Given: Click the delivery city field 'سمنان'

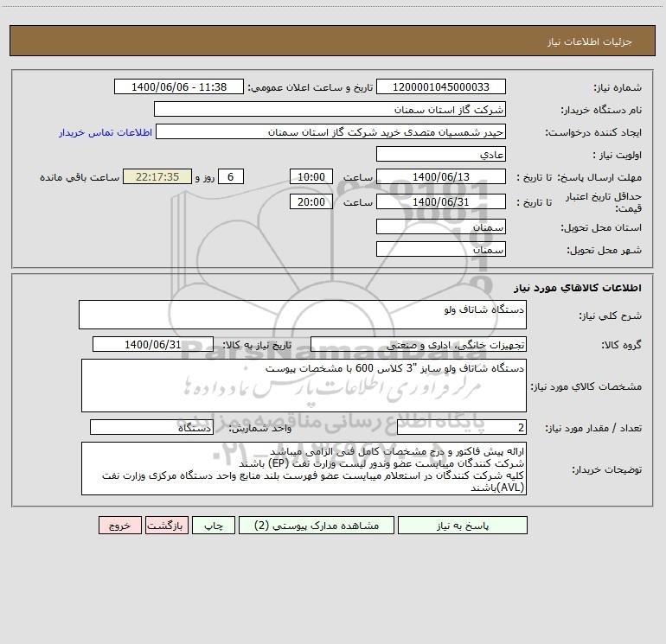Looking at the screenshot, I should [441, 250].
